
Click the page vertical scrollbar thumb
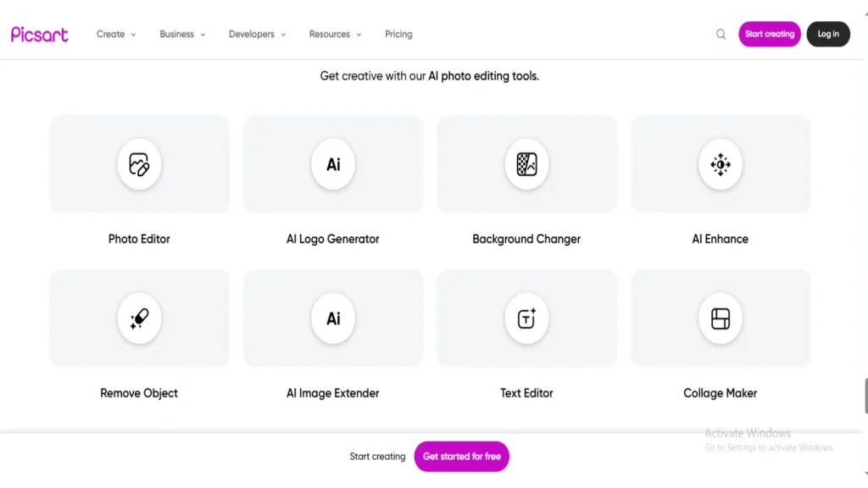tap(865, 396)
